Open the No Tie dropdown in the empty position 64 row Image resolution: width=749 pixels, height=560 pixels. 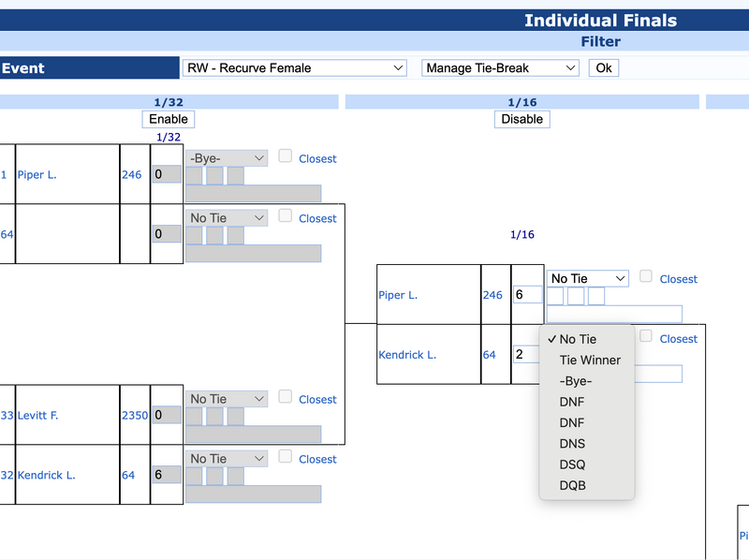click(227, 218)
